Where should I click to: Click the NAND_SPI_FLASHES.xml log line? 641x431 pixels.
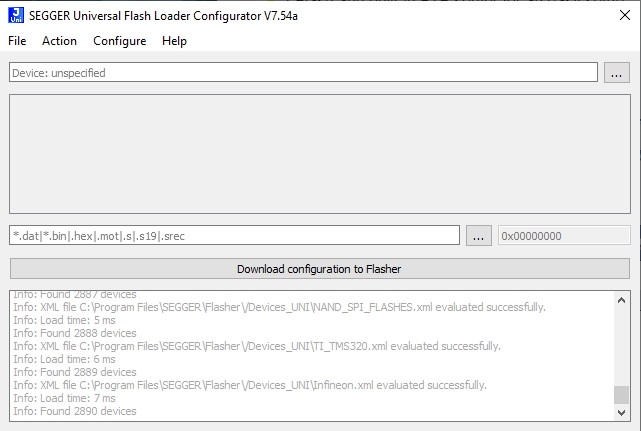[x=279, y=307]
